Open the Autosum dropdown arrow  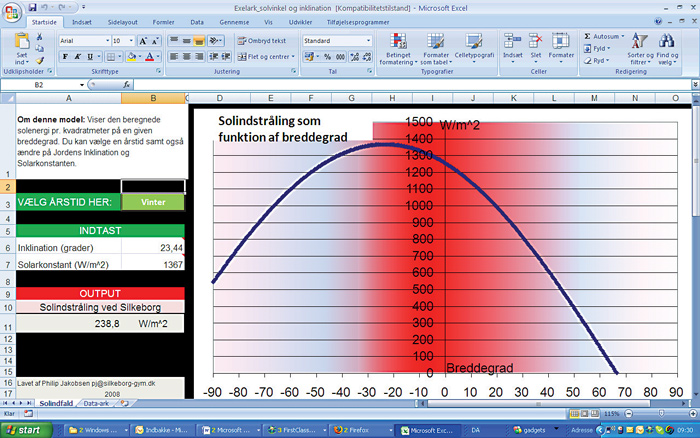pos(623,36)
